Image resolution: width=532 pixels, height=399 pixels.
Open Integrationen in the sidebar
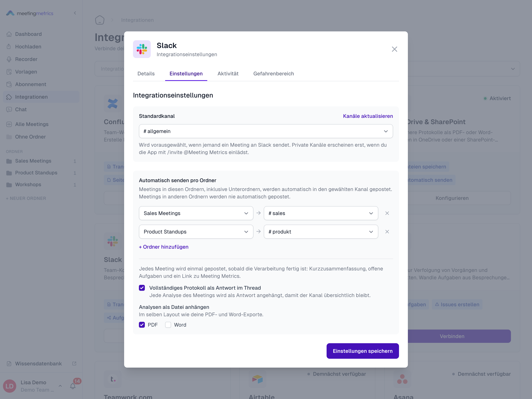(x=41, y=97)
